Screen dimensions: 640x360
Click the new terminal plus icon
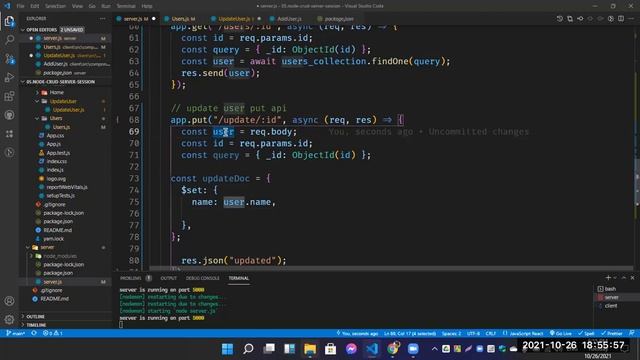[608, 278]
